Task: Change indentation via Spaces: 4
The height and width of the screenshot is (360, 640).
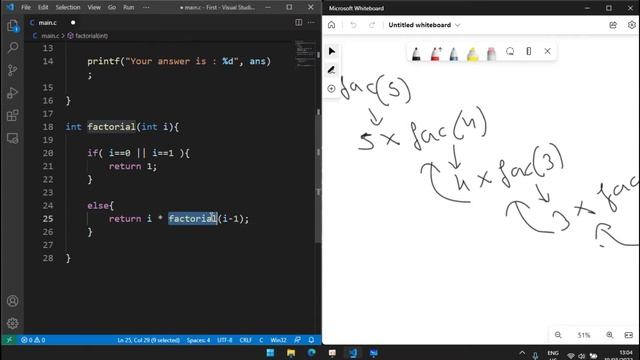Action: (198, 340)
